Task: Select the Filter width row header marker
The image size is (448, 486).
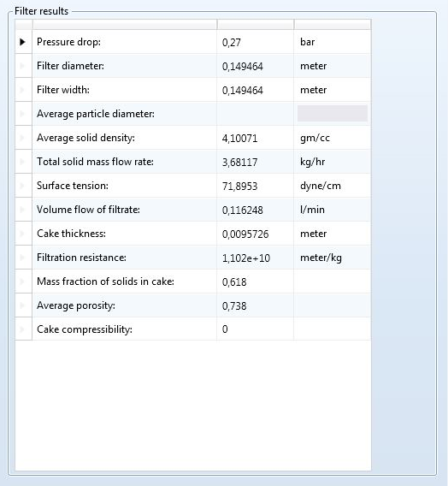Action: tap(23, 90)
